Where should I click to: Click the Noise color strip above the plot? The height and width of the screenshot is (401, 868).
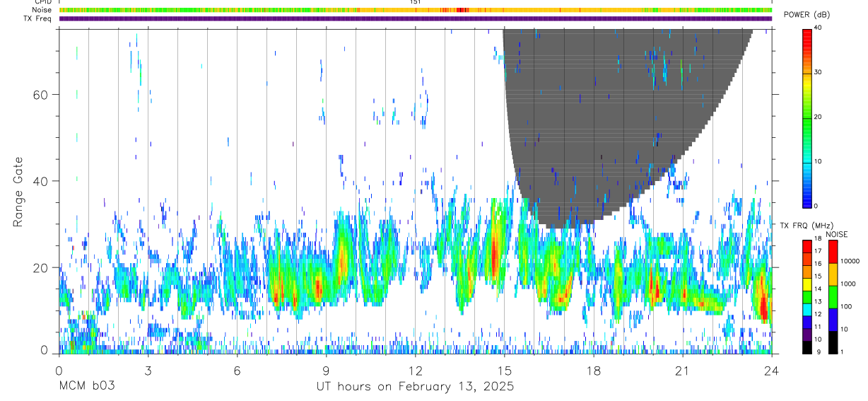coord(415,10)
